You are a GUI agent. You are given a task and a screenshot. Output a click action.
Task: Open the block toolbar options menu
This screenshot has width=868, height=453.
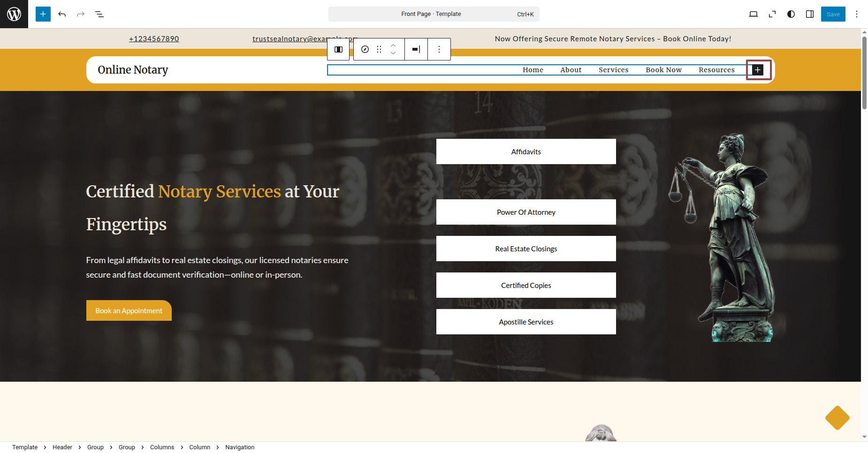[x=439, y=49]
